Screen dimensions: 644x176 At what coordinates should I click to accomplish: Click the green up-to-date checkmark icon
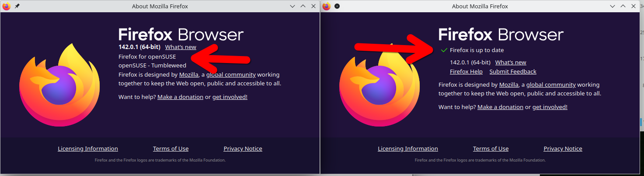444,50
